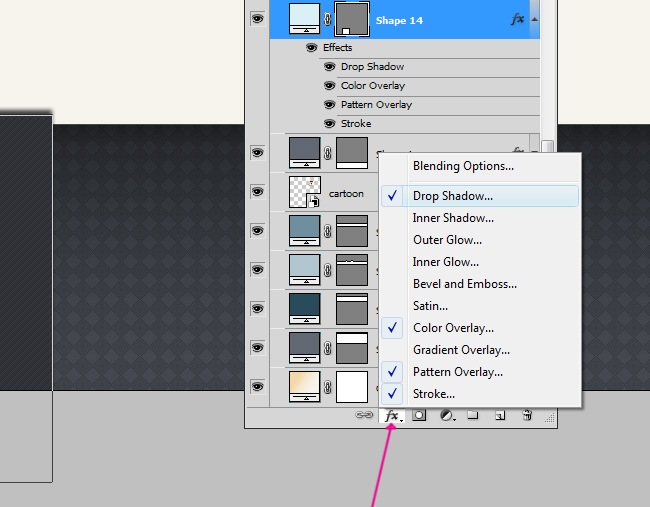Click the Add Layer Mask icon
Image resolution: width=650 pixels, height=507 pixels.
click(x=420, y=416)
